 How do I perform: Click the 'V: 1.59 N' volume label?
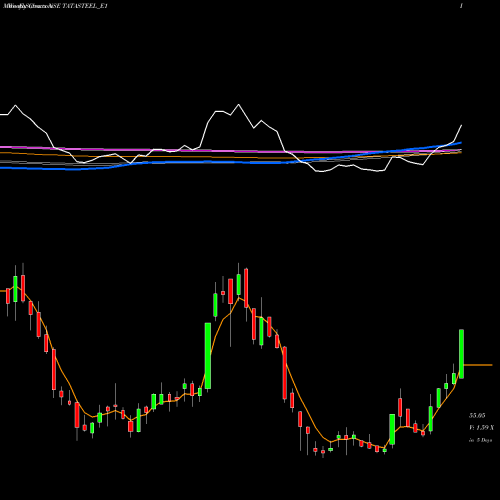point(481,427)
